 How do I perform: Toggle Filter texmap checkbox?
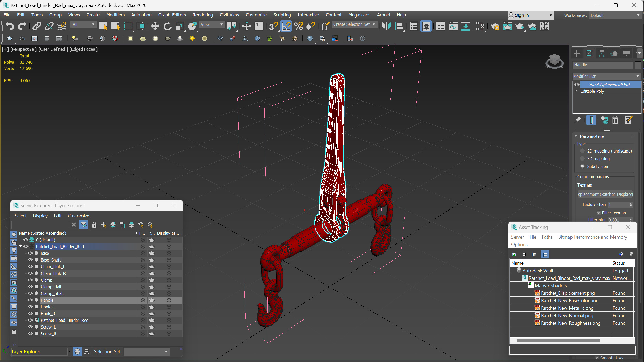[599, 213]
